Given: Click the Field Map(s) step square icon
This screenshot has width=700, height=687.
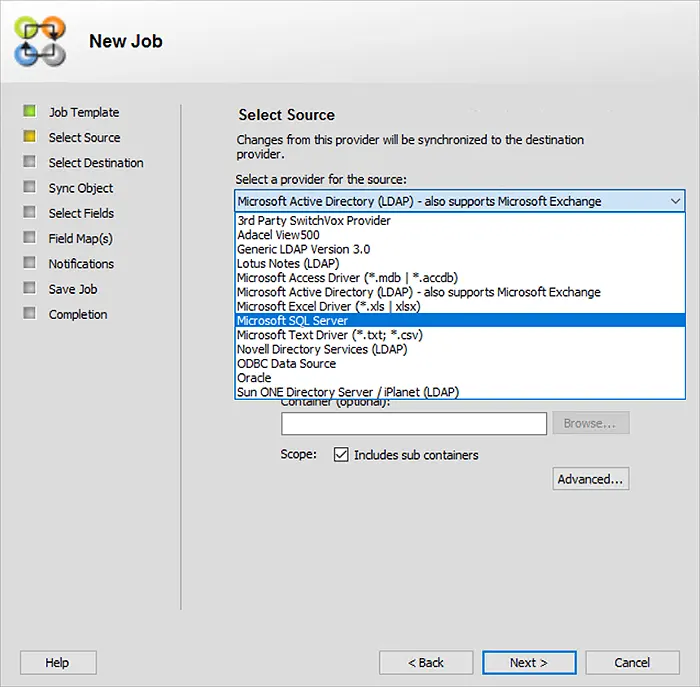Looking at the screenshot, I should pos(29,237).
